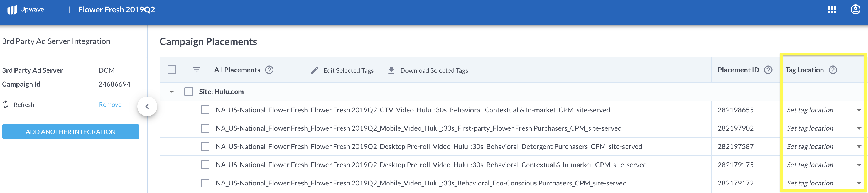Click the CTV_Video_Hulu placement name

413,110
